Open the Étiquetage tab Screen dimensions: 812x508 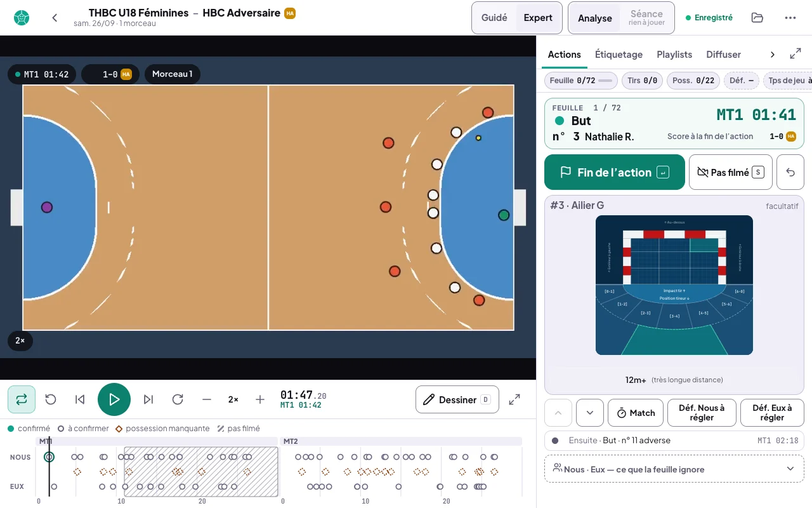(x=619, y=55)
